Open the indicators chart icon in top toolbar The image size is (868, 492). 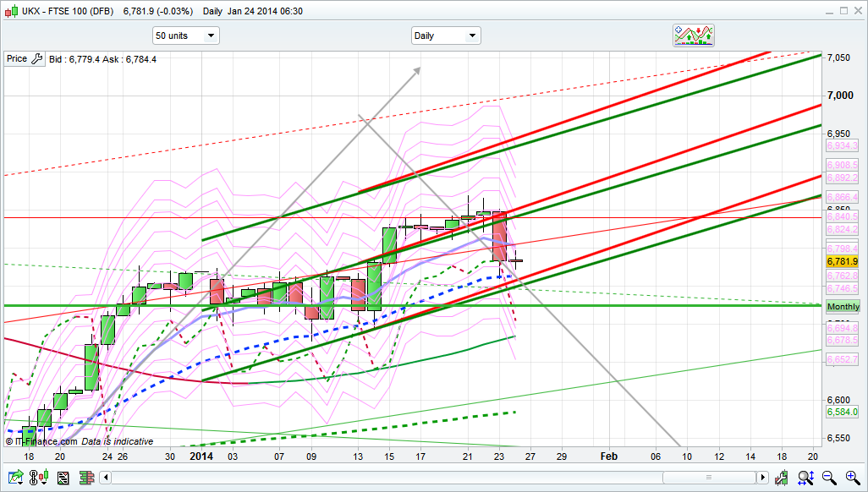[694, 36]
